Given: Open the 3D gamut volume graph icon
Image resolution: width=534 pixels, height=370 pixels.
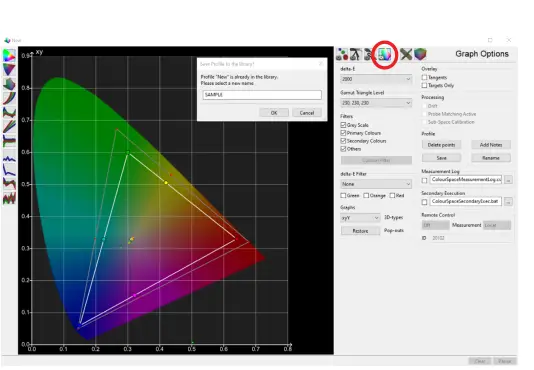Looking at the screenshot, I should pyautogui.click(x=9, y=83).
